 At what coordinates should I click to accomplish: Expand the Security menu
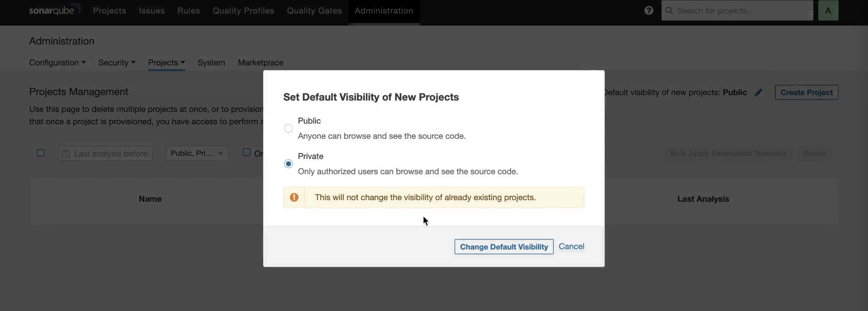pyautogui.click(x=117, y=62)
